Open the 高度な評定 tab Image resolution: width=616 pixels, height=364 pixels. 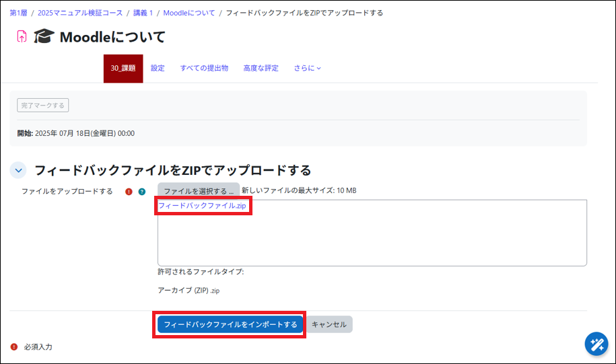(261, 69)
